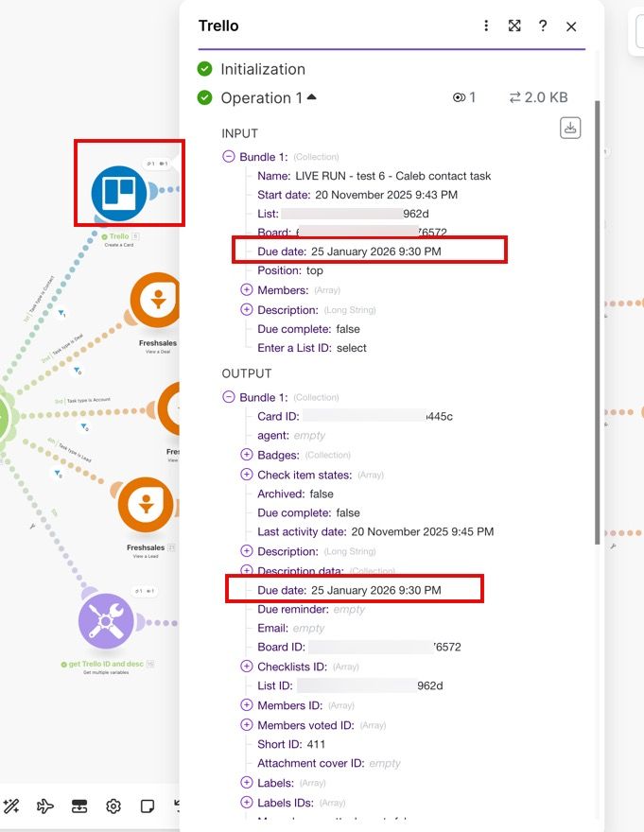Expand the Badges collection
Screen dimensions: 644x832
tap(246, 455)
